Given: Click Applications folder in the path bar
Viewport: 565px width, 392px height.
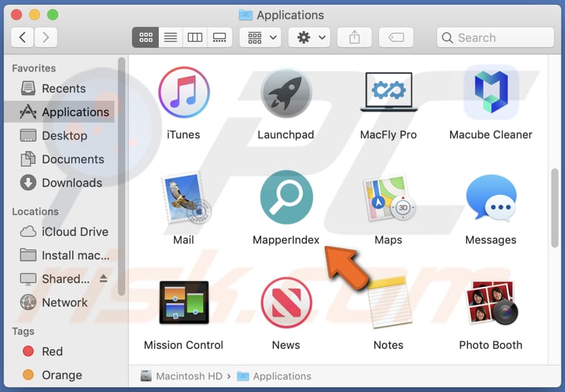Looking at the screenshot, I should point(274,376).
